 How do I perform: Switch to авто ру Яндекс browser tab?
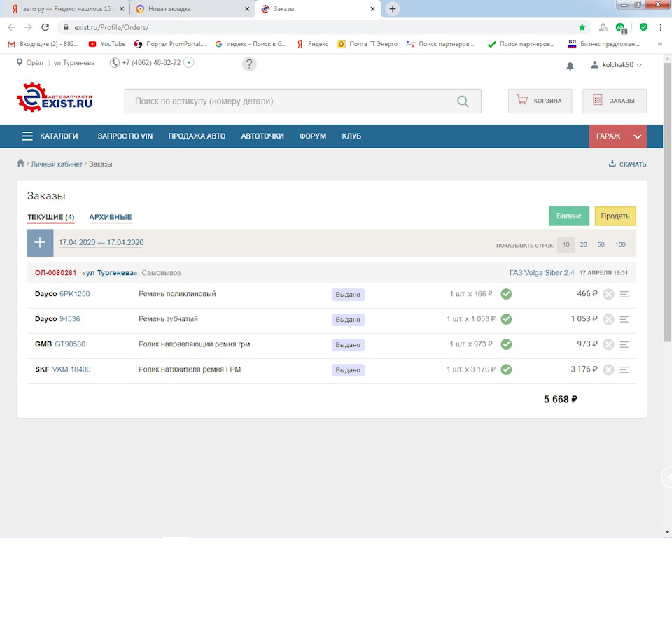coord(67,9)
